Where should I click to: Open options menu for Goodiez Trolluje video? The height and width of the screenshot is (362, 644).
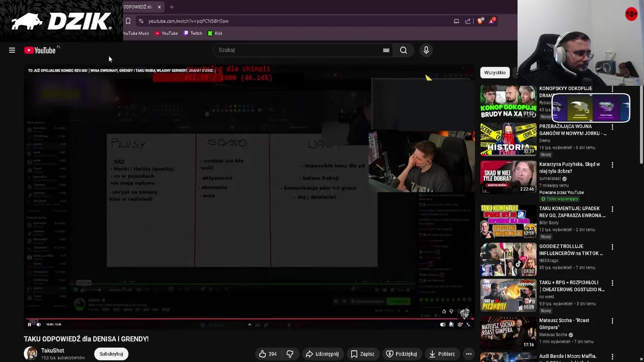tap(612, 247)
